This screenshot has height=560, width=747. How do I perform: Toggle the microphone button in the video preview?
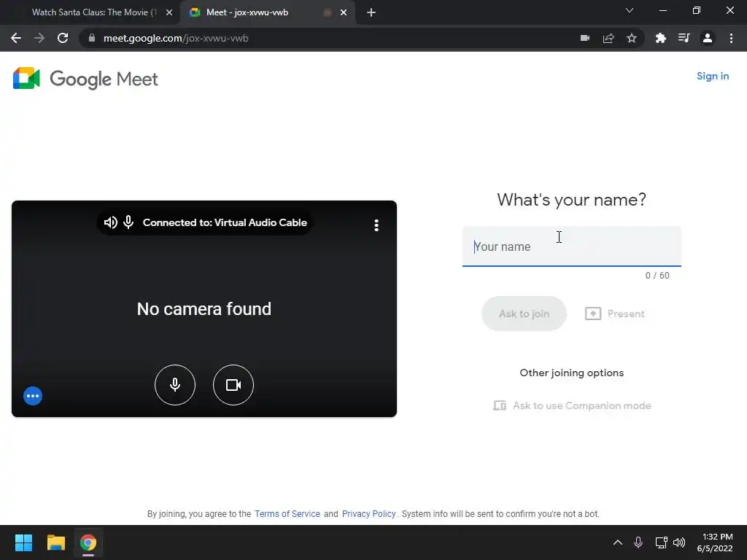pos(175,385)
